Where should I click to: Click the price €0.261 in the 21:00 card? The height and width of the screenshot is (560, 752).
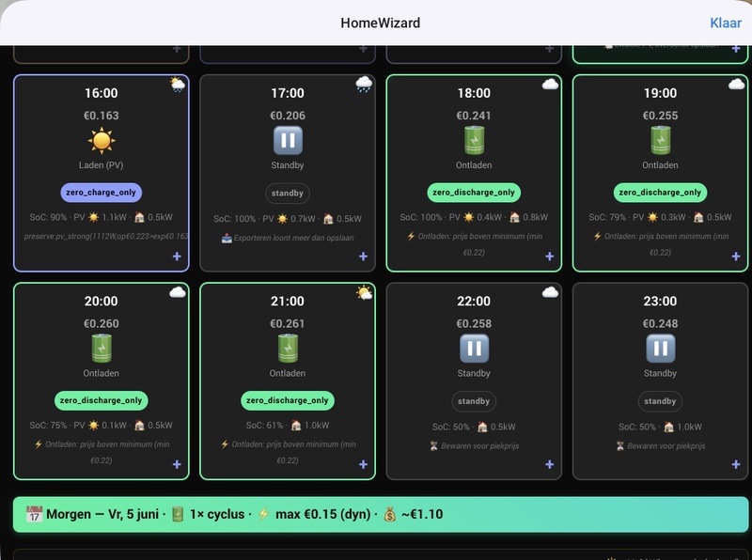tap(288, 323)
